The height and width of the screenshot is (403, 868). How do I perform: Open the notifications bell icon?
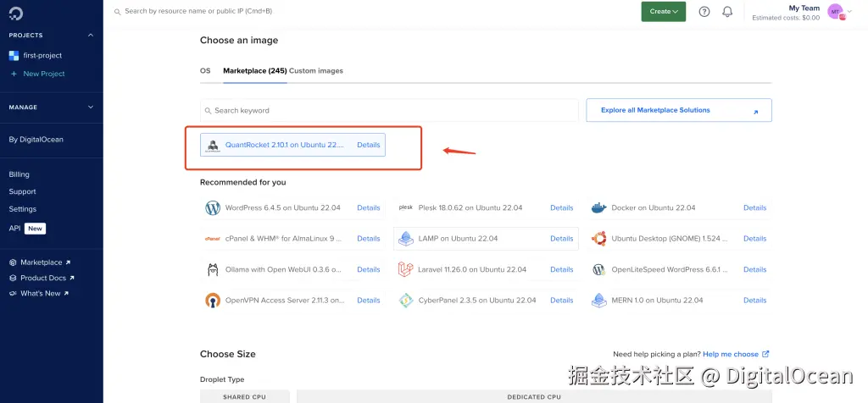pos(727,12)
